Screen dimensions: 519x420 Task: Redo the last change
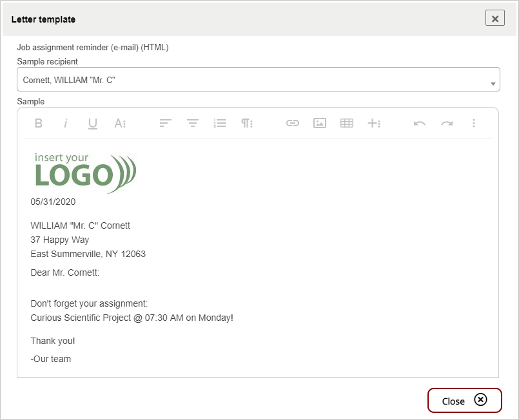pyautogui.click(x=447, y=123)
